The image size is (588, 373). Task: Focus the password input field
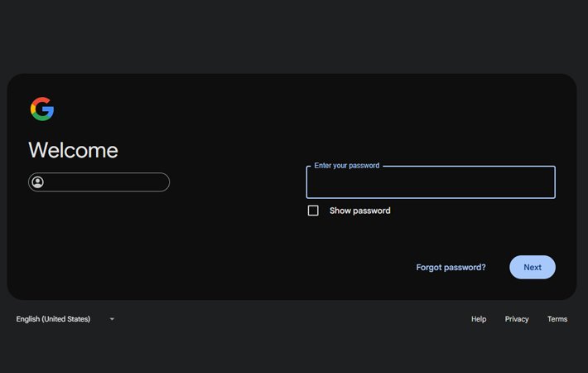[431, 184]
